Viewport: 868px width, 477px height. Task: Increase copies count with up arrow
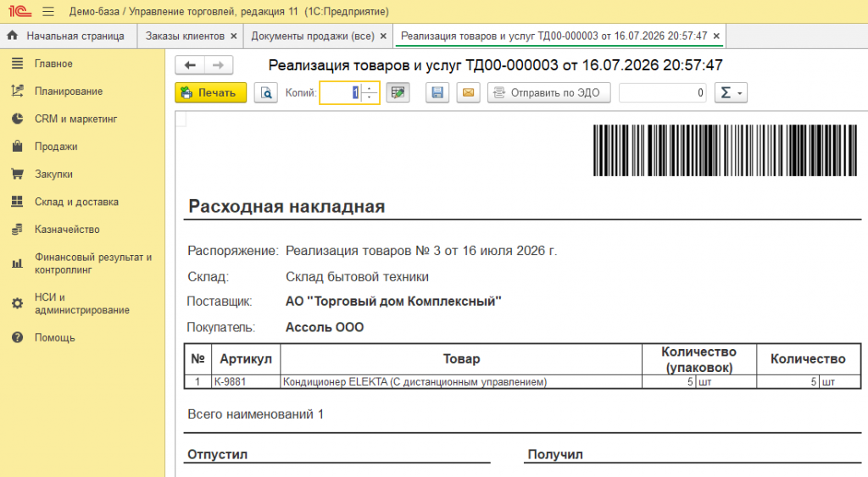[x=370, y=87]
